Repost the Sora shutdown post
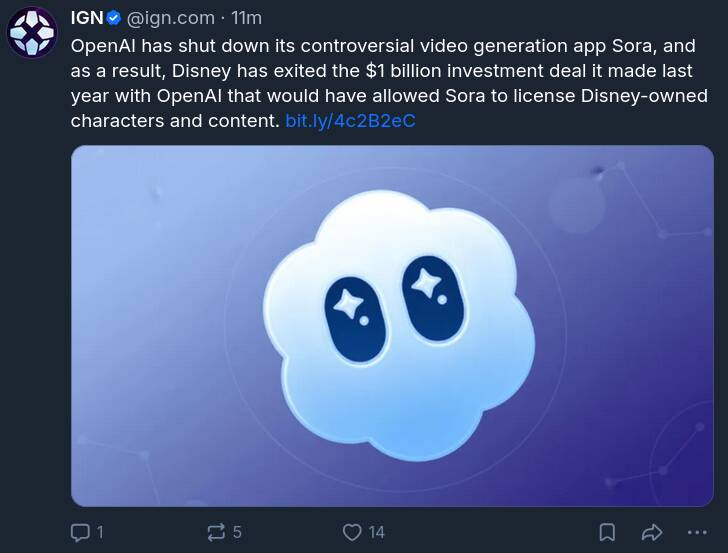This screenshot has width=728, height=553. [x=215, y=532]
